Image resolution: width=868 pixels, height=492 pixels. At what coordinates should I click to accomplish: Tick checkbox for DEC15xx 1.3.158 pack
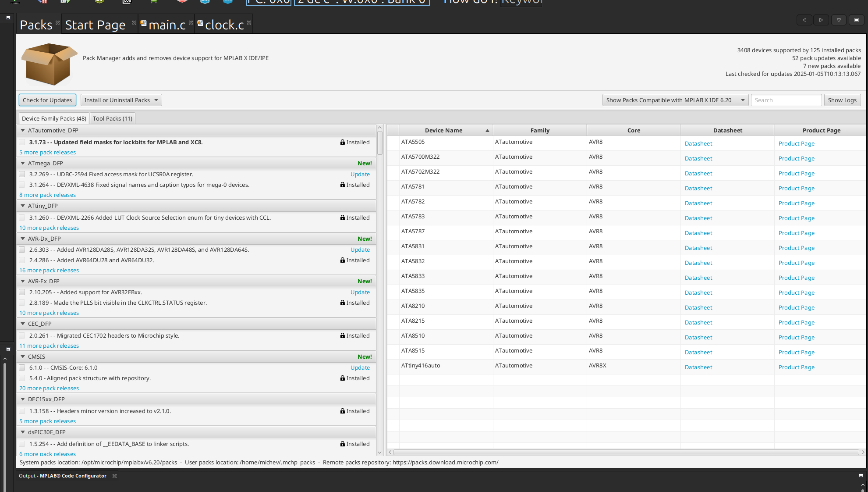pos(22,411)
